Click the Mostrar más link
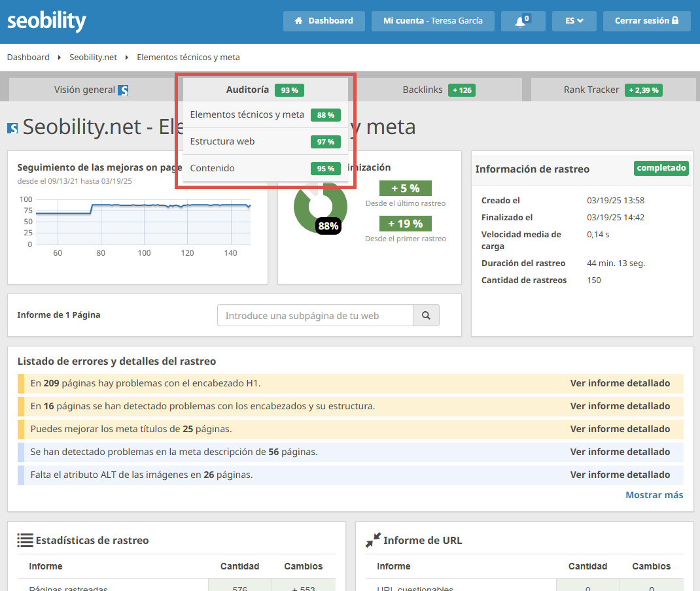Screen dimensions: 700x591 654,495
